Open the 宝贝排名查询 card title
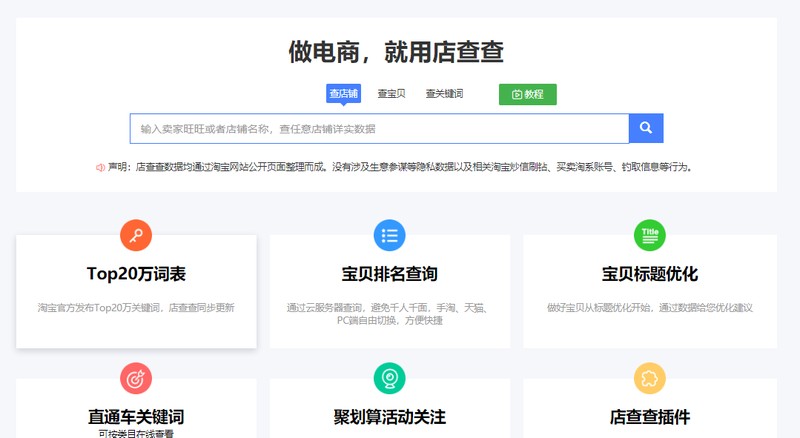The height and width of the screenshot is (438, 800). tap(389, 274)
